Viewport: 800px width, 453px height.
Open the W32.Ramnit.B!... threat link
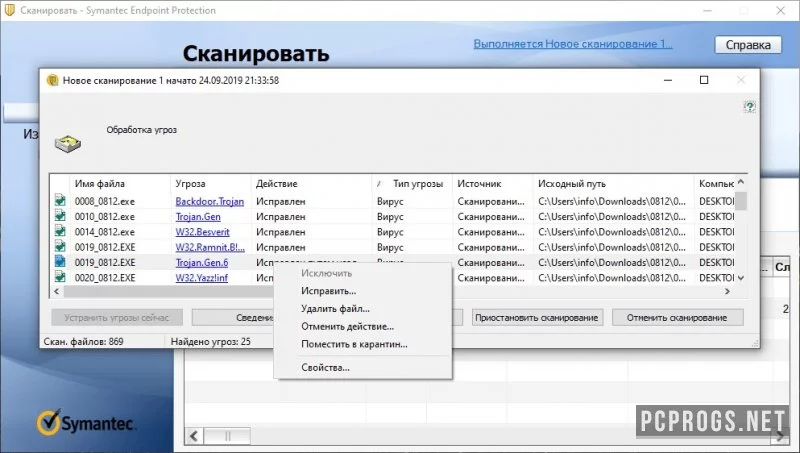click(x=210, y=247)
